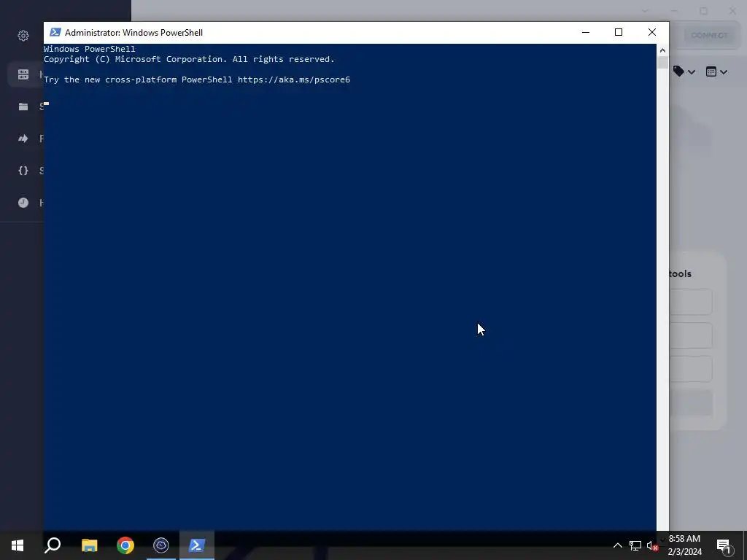The image size is (747, 560).
Task: Open the clock history icon in sidebar
Action: coord(23,203)
